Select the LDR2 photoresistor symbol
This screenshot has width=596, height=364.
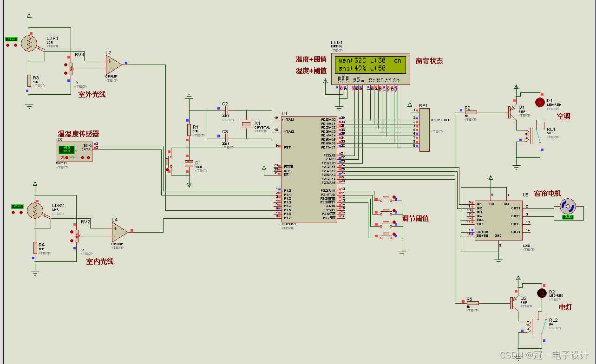[x=35, y=211]
